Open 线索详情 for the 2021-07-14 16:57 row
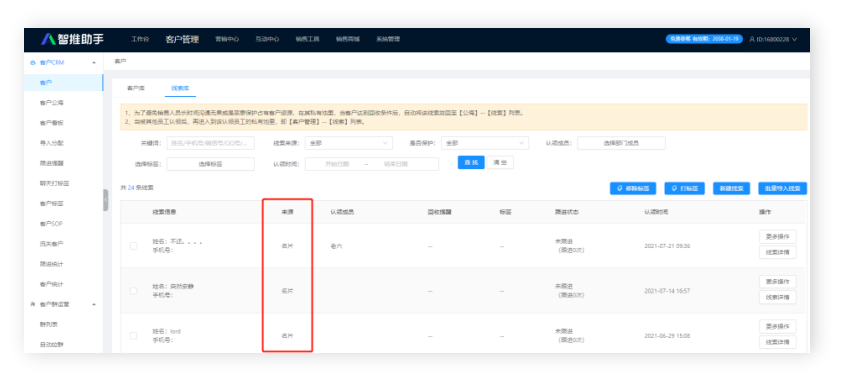The image size is (843, 381). click(777, 297)
